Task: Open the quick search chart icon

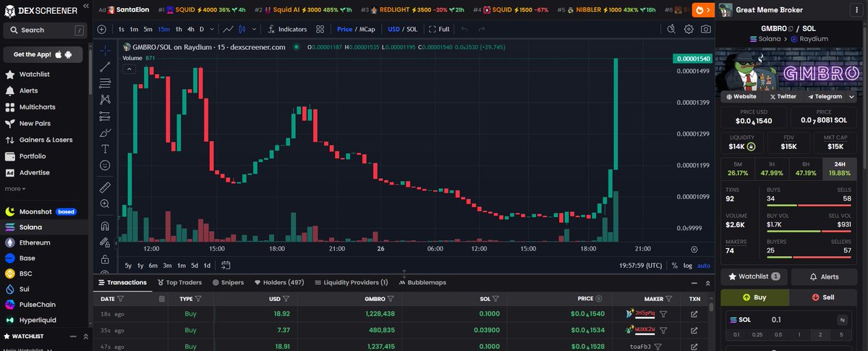Action: point(671,29)
